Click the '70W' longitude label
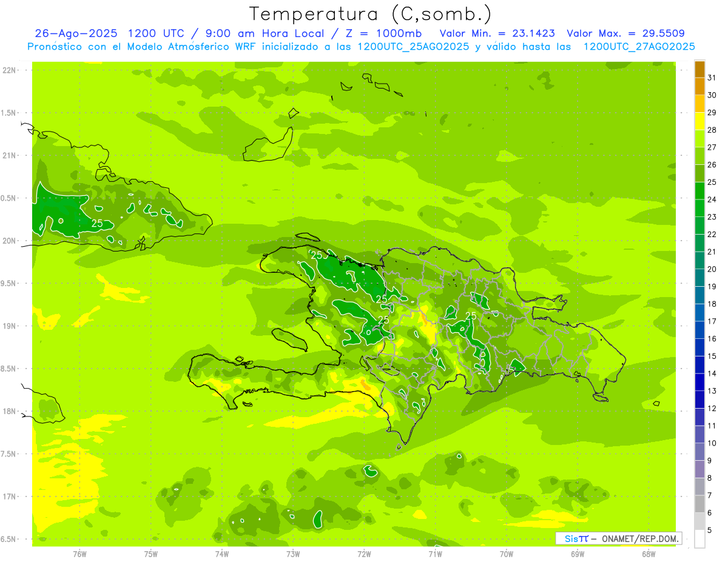 (507, 554)
